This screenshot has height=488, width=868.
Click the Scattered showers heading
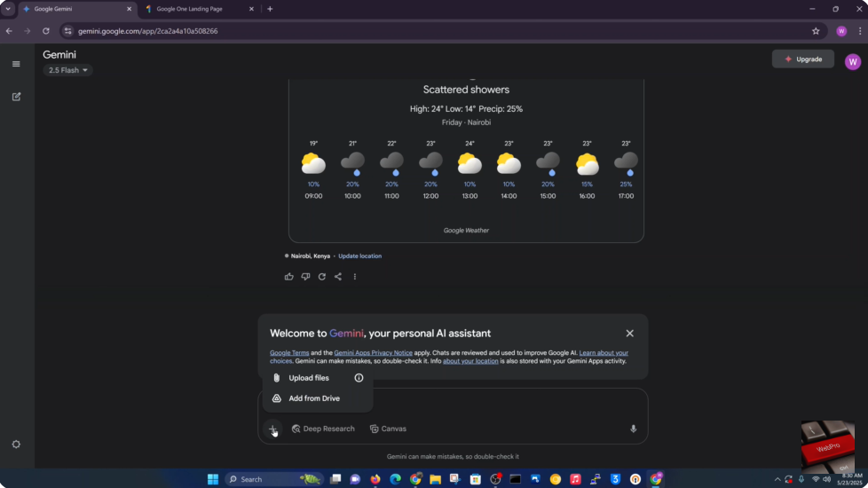click(466, 90)
